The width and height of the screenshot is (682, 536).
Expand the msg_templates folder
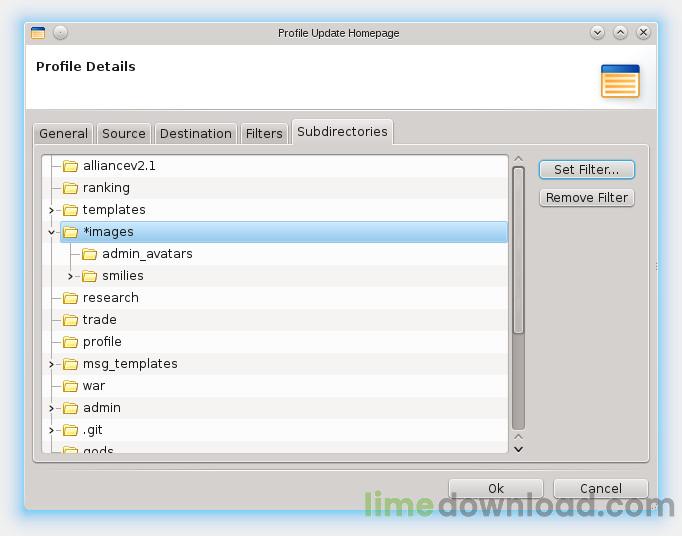[51, 364]
